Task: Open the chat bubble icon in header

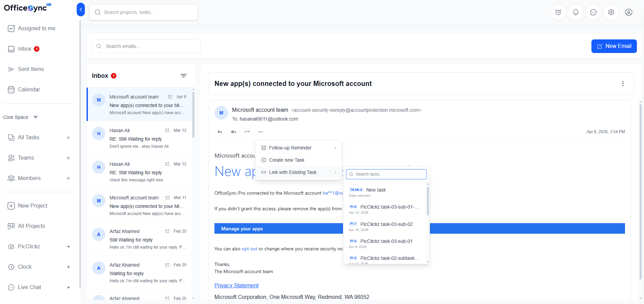Action: (x=593, y=12)
